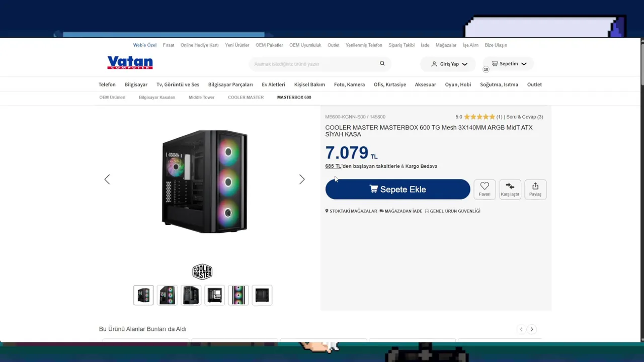Open the Foto, Kamera menu
Viewport: 644px width, 362px height.
click(349, 84)
